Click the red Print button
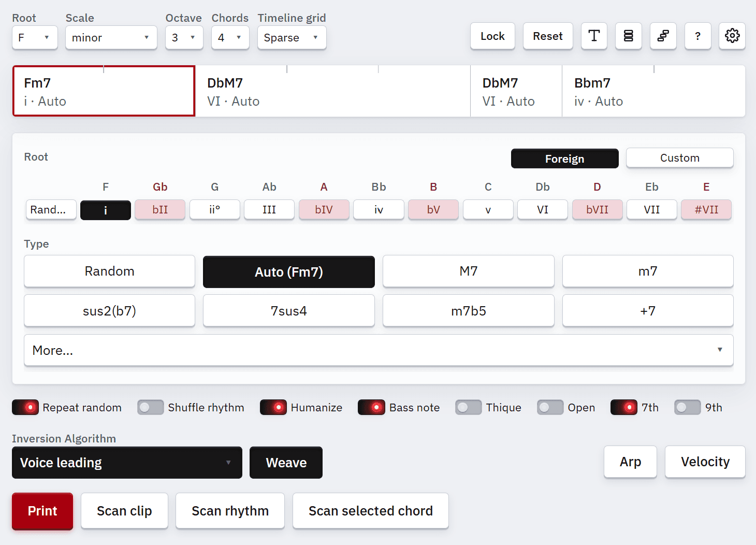The width and height of the screenshot is (756, 545). coord(42,511)
